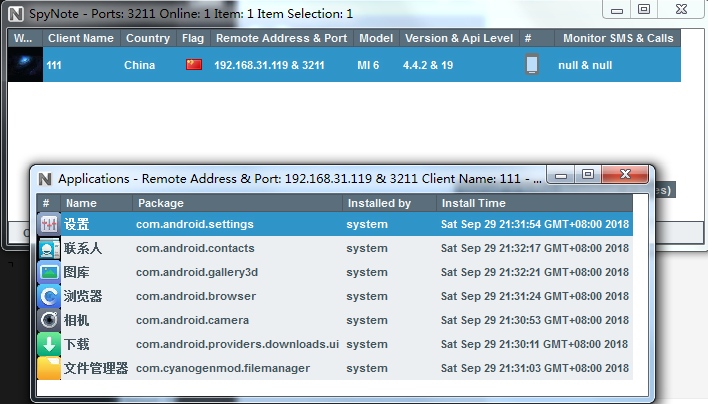The height and width of the screenshot is (404, 708).
Task: Click IP address 192.168.31.119 & 3211 in client row
Action: 269,65
